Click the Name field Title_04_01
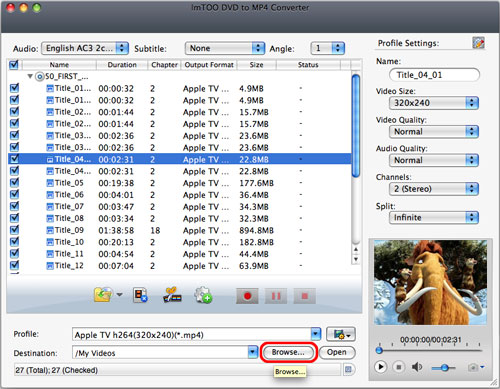Screen dimensions: 500x389 click(434, 75)
